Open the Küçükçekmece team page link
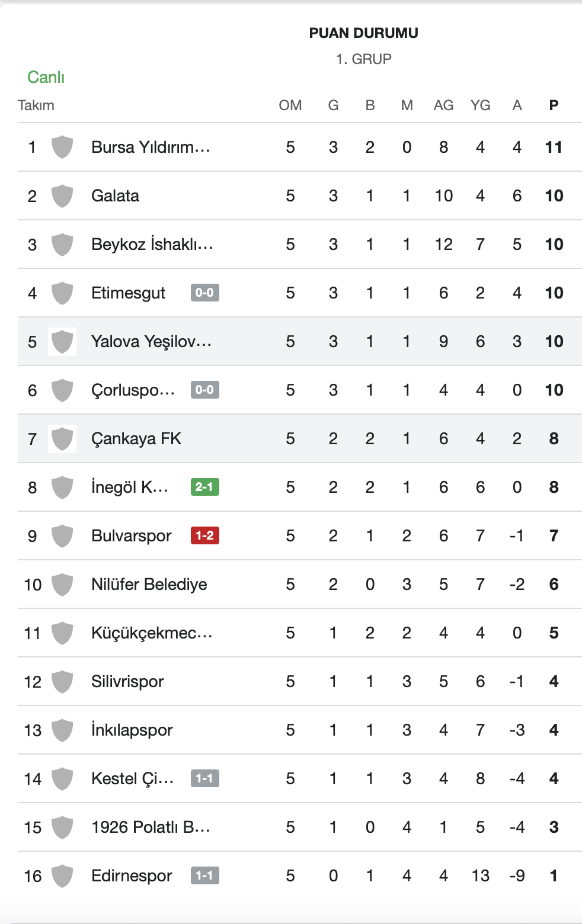Screen dimensions: 582x924 (152, 633)
